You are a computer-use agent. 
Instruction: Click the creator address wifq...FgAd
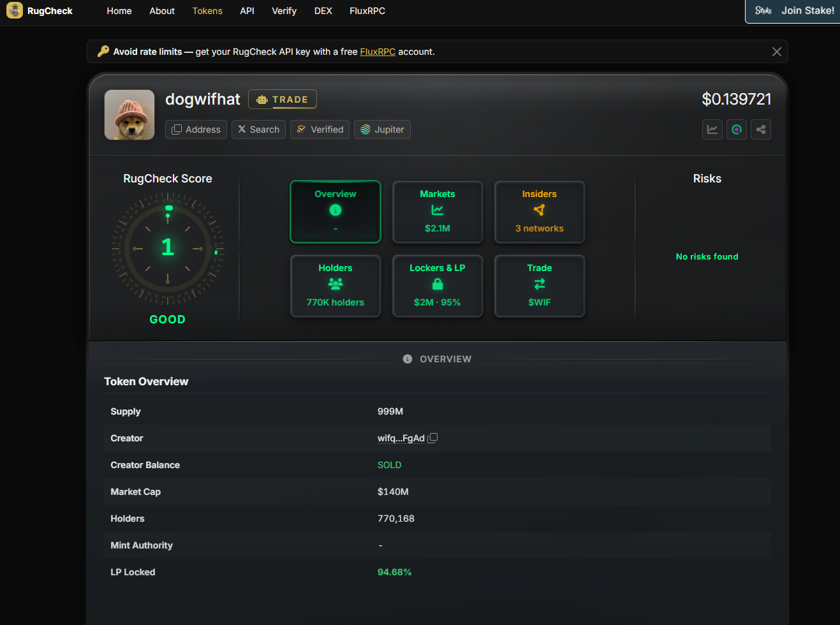[x=401, y=438]
